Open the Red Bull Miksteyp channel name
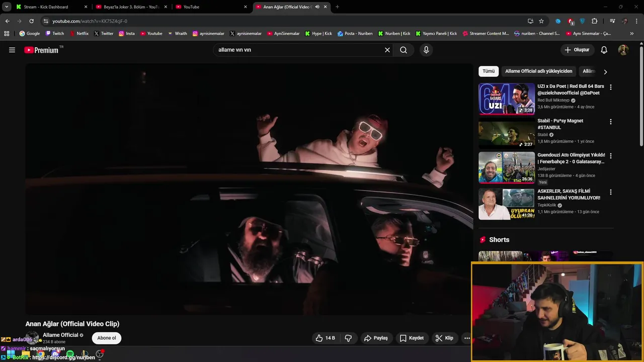The width and height of the screenshot is (644, 362). [x=553, y=100]
